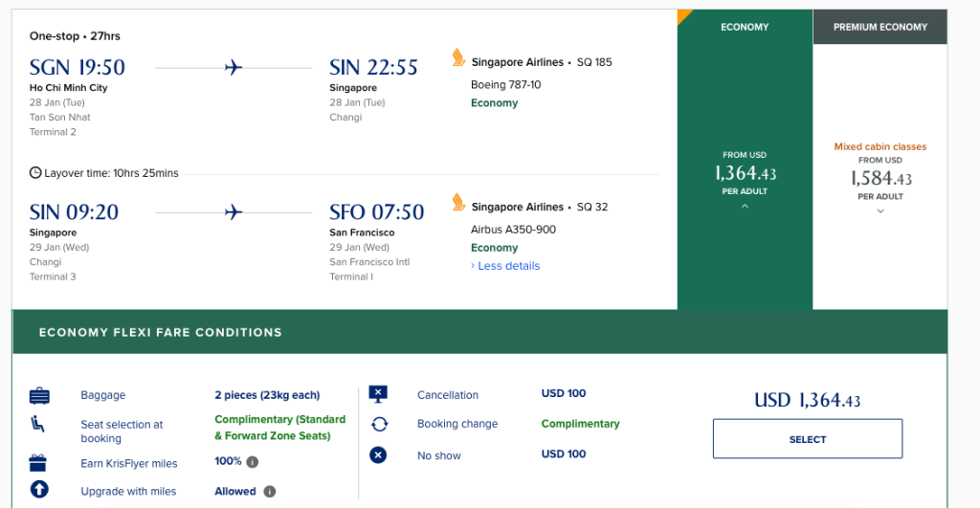Click airplane icon on SGN to SIN leg
Viewport: 980px width, 508px height.
tap(233, 68)
